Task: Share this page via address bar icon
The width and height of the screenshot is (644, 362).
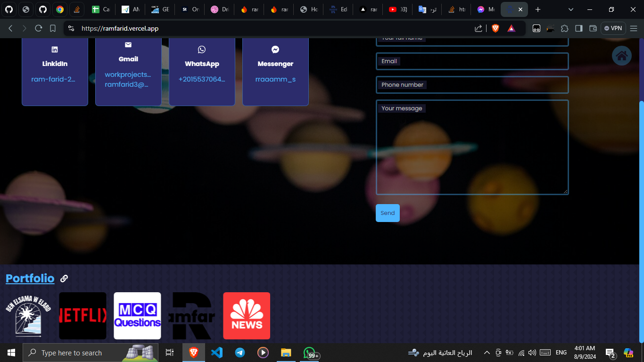Action: tap(479, 28)
